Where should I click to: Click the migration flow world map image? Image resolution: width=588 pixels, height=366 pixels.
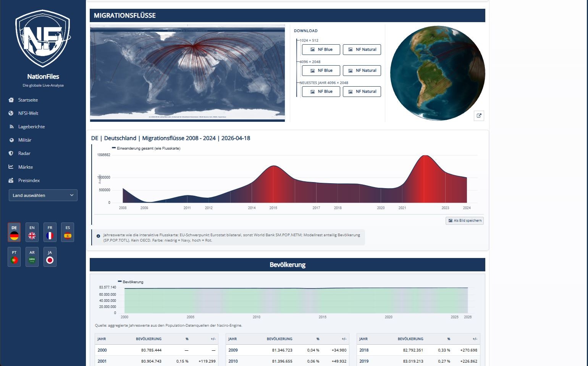pyautogui.click(x=187, y=73)
